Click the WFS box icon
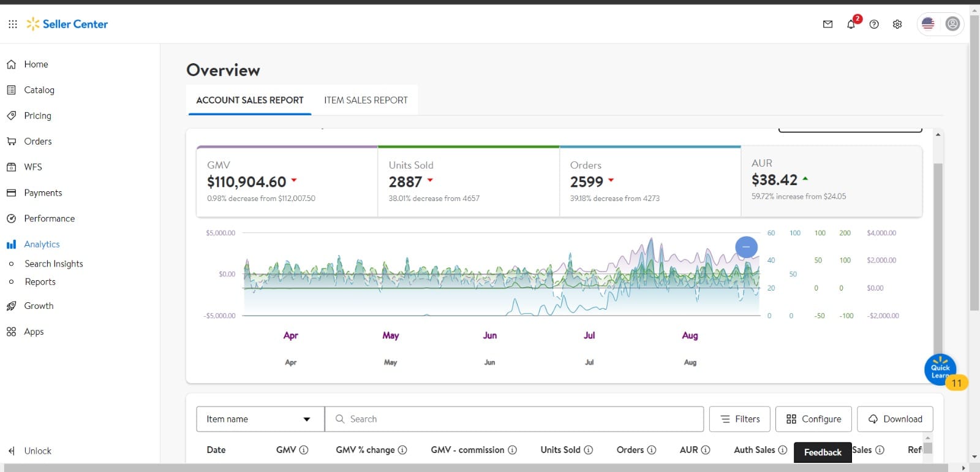 point(11,167)
